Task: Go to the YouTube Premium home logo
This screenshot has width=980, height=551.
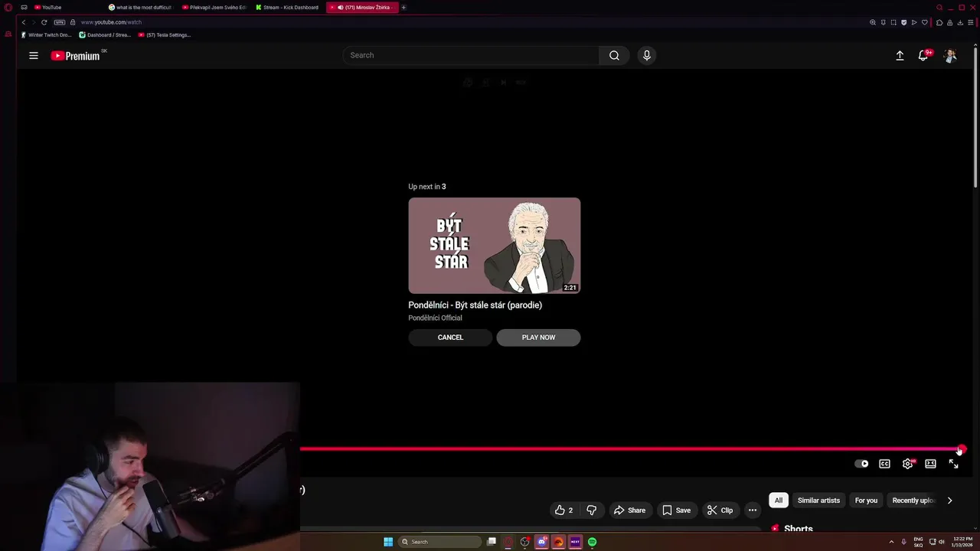Action: point(75,55)
